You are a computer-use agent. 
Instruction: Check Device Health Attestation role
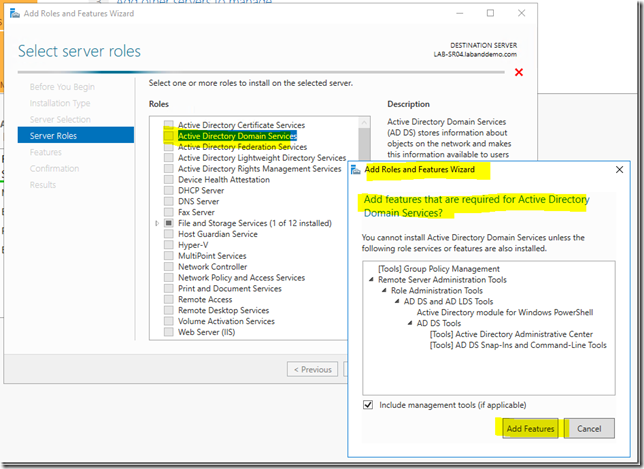coord(168,179)
